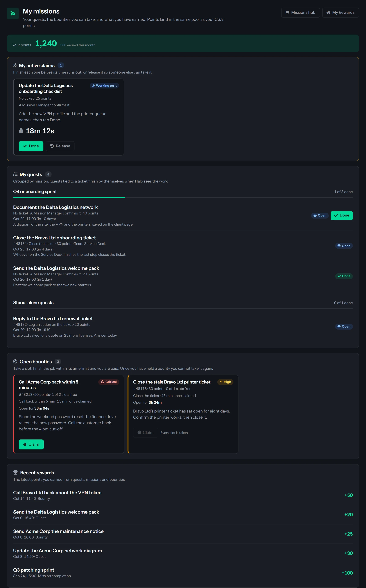Screen dimensions: 366x588
Task: Open My Rewards page
Action: coord(340,13)
